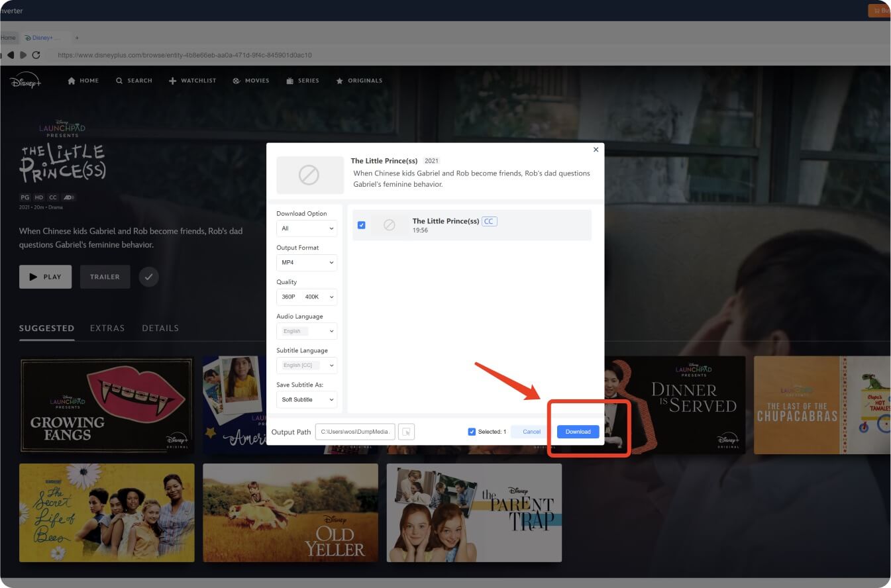Open the Quality 360P dropdown

pos(307,297)
